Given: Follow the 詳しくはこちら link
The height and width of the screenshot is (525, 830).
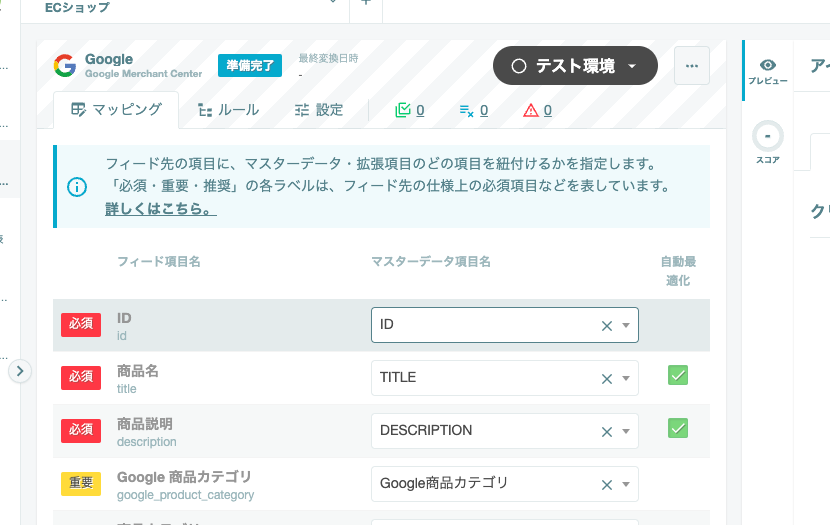Looking at the screenshot, I should (161, 209).
